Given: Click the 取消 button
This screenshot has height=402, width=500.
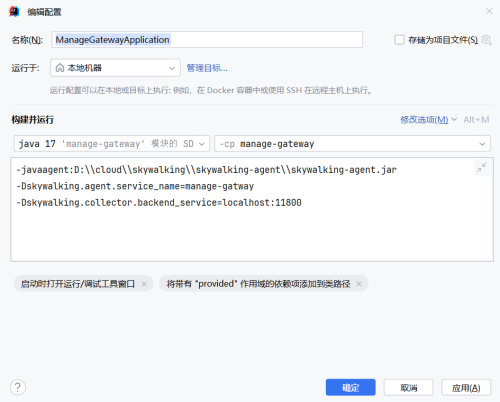Looking at the screenshot, I should pyautogui.click(x=408, y=387).
